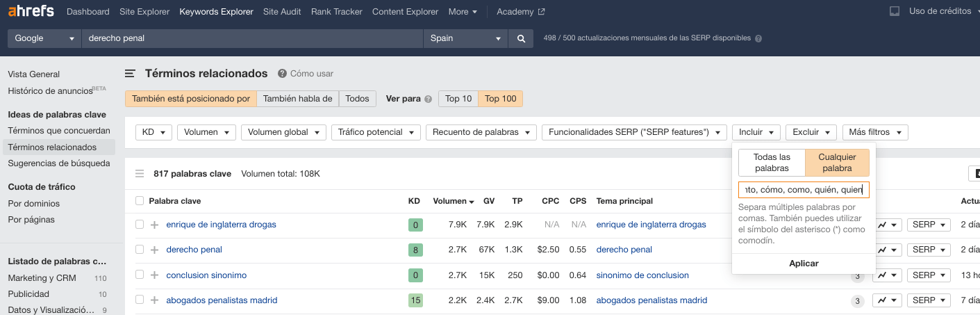
Task: Click the hamburger menu beside Términos relacionados
Action: [130, 74]
